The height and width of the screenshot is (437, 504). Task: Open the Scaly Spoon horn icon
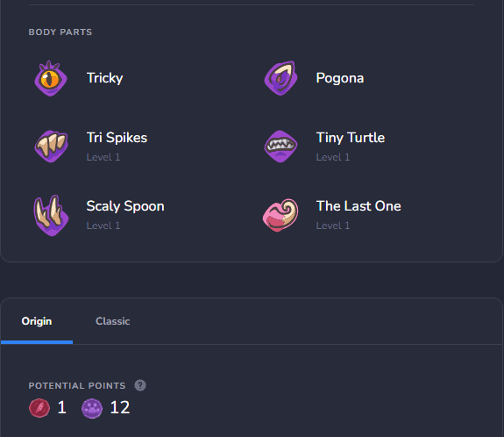[51, 215]
